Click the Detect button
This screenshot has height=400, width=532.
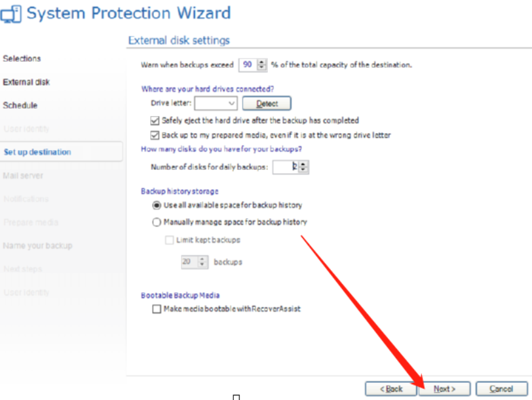267,103
